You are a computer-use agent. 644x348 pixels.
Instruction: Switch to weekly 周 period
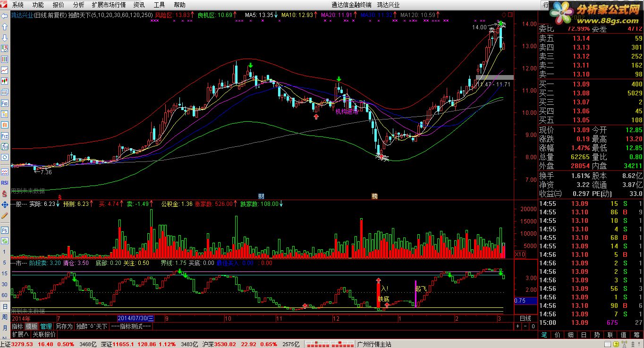pos(4,317)
